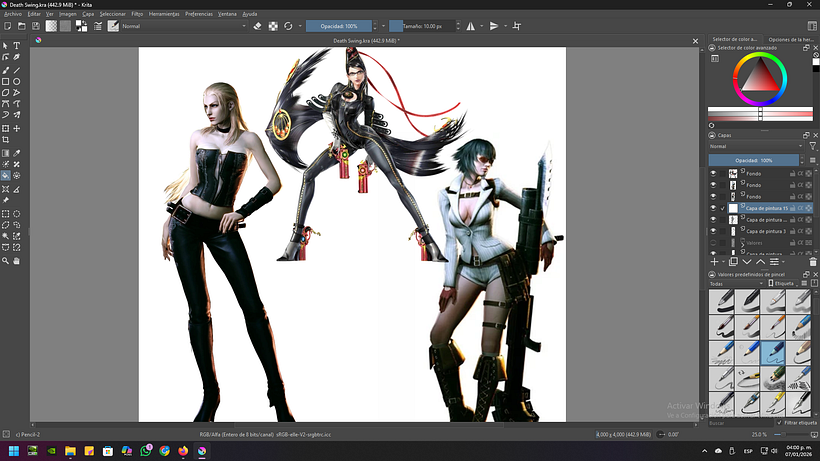
Task: Hide the top Fondo layer
Action: click(713, 174)
